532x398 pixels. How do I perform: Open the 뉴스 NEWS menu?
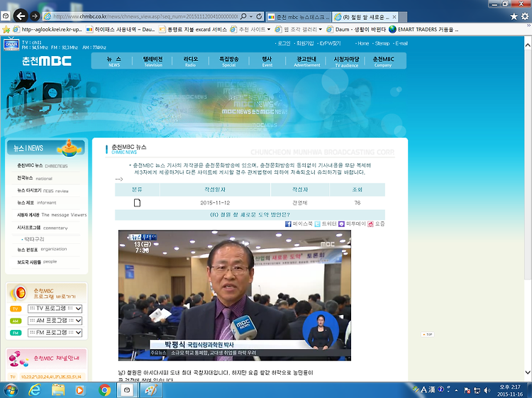coord(114,61)
